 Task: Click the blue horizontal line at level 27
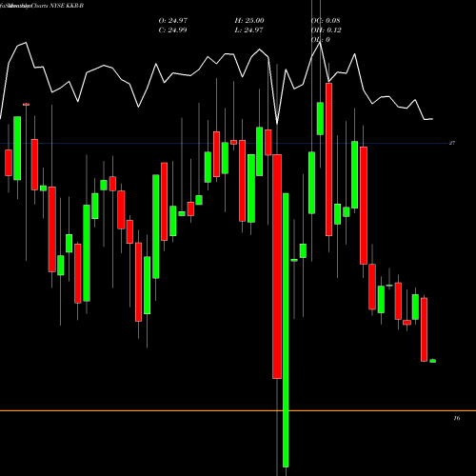coord(224,144)
